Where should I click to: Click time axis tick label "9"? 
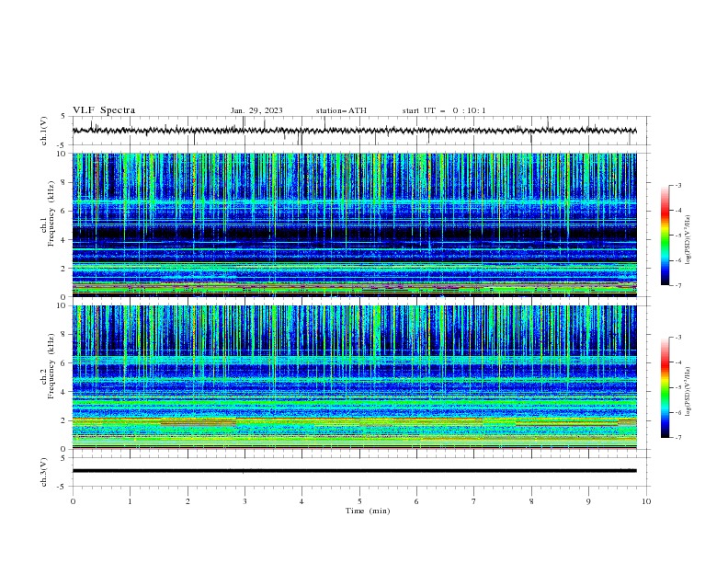point(588,501)
